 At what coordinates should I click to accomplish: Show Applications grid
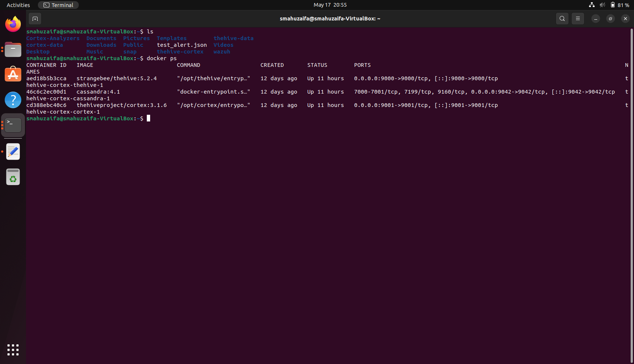(13, 350)
